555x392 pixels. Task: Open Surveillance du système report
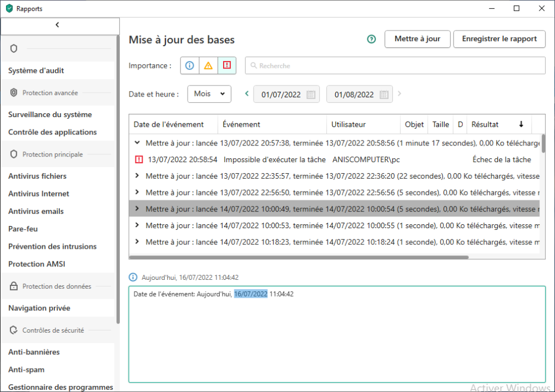pyautogui.click(x=50, y=114)
